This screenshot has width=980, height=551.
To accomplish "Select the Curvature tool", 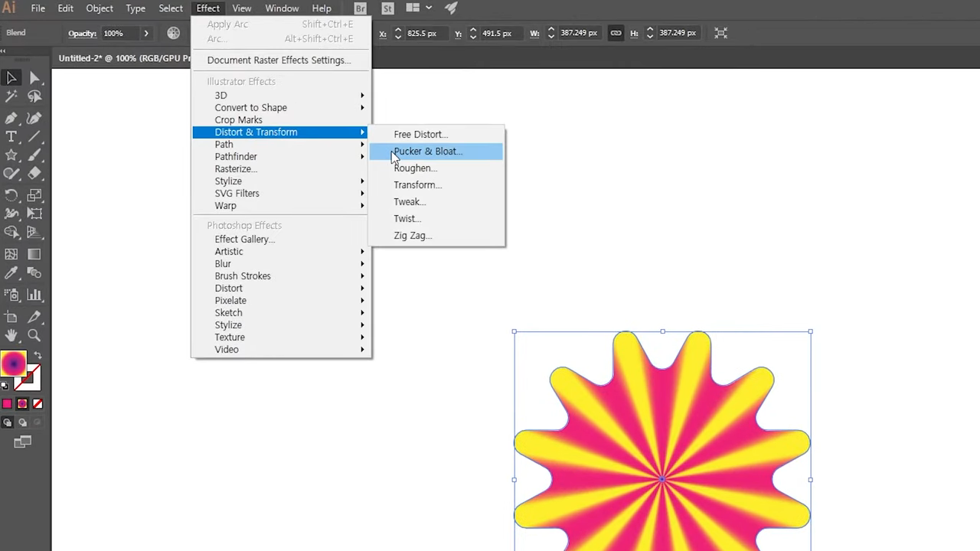I will (34, 119).
